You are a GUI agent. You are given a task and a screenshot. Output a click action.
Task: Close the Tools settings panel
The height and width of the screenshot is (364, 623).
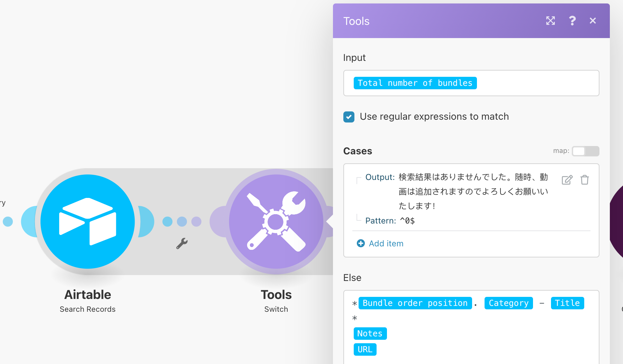click(593, 21)
